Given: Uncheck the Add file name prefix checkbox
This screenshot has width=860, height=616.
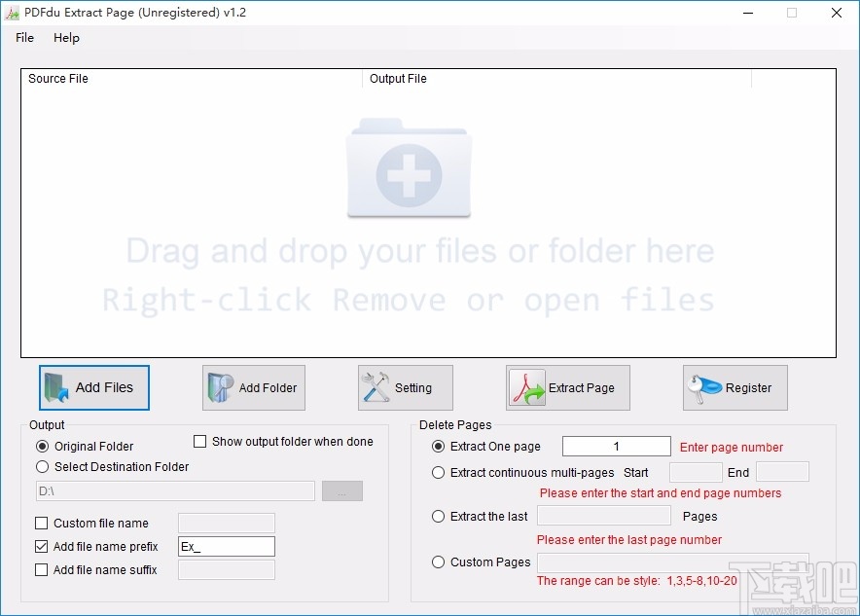Looking at the screenshot, I should click(41, 546).
